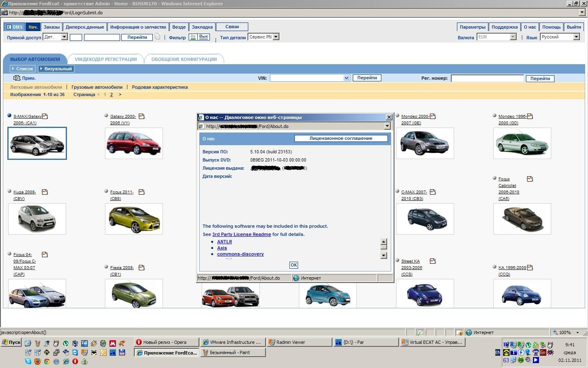Open note icon beside Focus 04-08/Focus C-MAX

pos(45,254)
